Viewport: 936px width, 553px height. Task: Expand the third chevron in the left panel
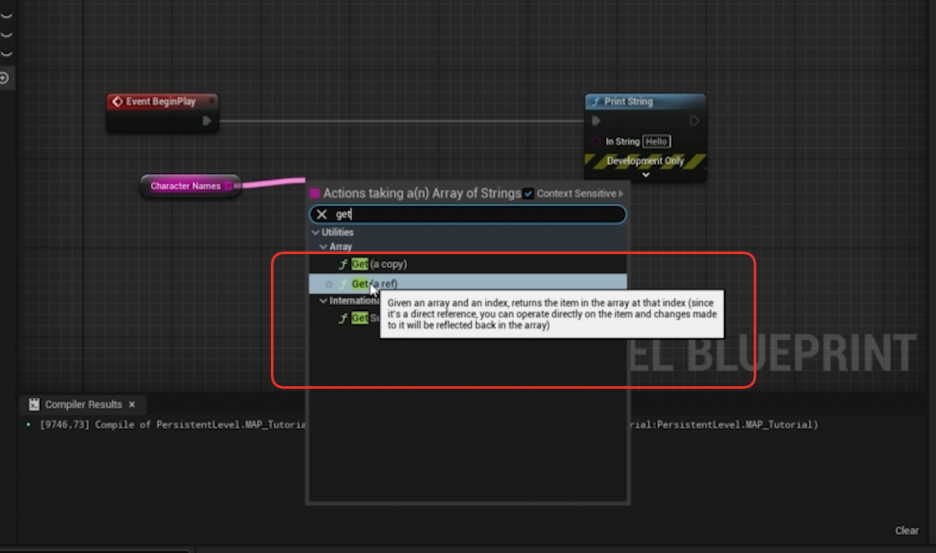pyautogui.click(x=6, y=54)
